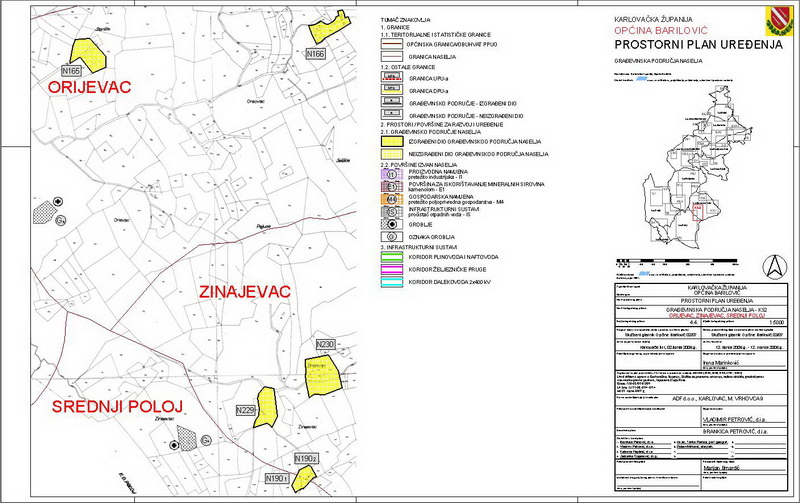Click the N230 yellow building zone

pyautogui.click(x=323, y=376)
